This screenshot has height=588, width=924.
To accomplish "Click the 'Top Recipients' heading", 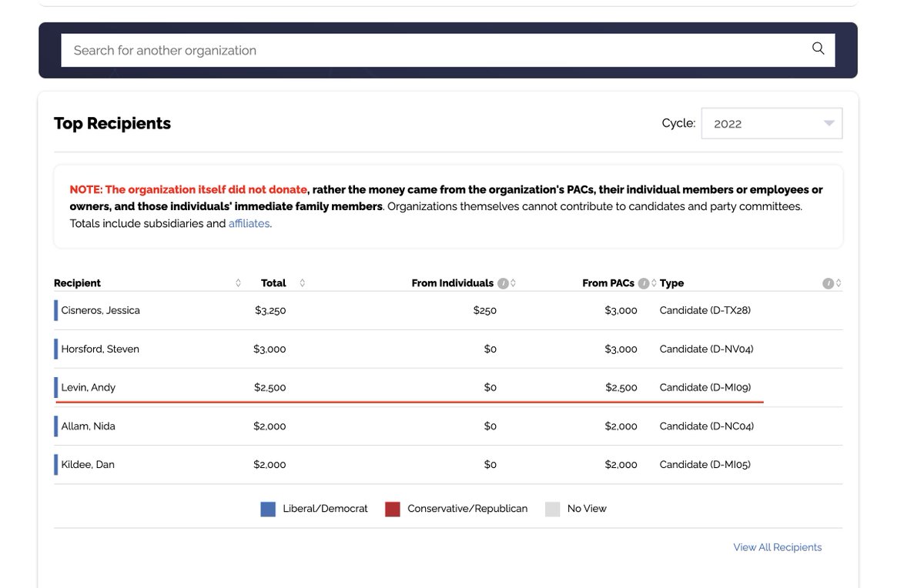I will [x=112, y=123].
